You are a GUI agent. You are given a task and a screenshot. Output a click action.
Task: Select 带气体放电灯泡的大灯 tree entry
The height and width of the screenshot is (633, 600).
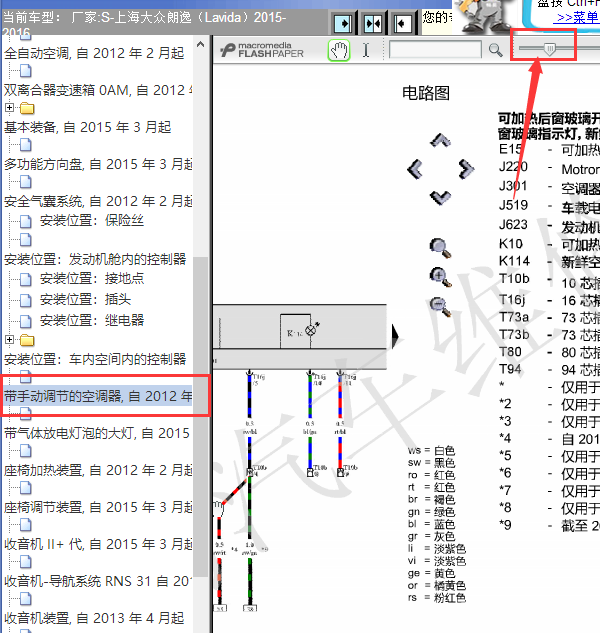click(97, 433)
